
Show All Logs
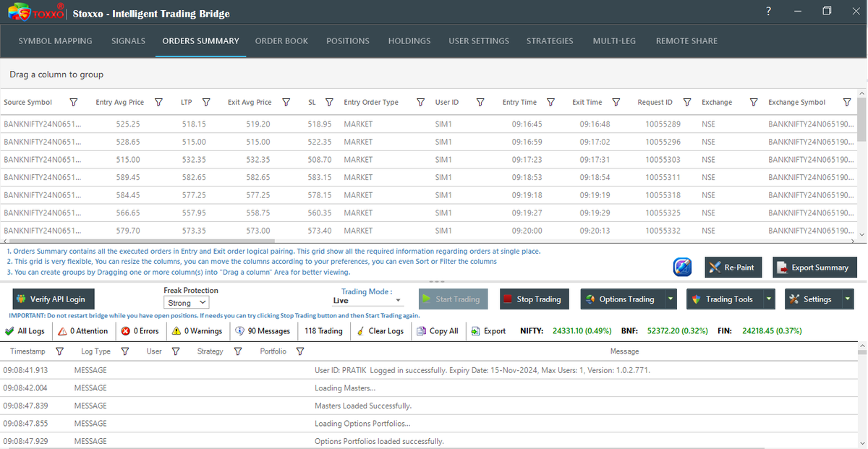click(25, 331)
